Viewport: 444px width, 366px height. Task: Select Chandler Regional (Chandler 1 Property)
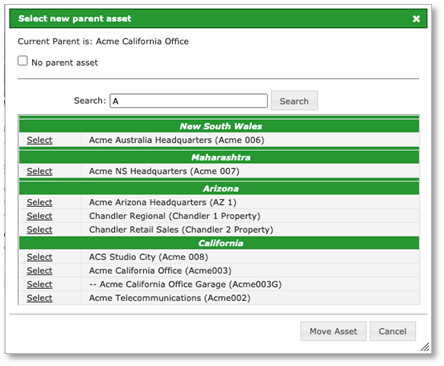pyautogui.click(x=39, y=216)
